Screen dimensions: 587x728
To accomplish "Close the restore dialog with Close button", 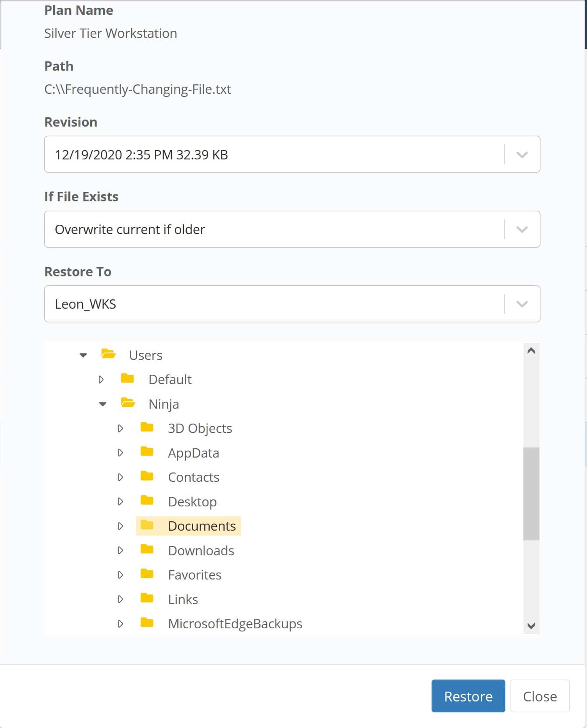I will point(539,696).
